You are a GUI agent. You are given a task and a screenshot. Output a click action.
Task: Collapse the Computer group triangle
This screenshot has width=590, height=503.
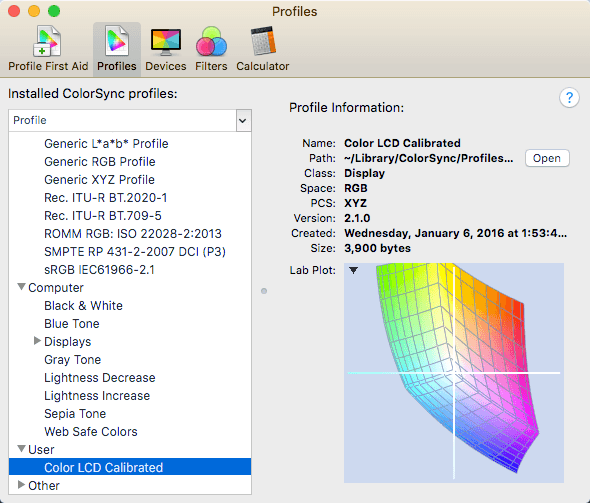pos(22,287)
